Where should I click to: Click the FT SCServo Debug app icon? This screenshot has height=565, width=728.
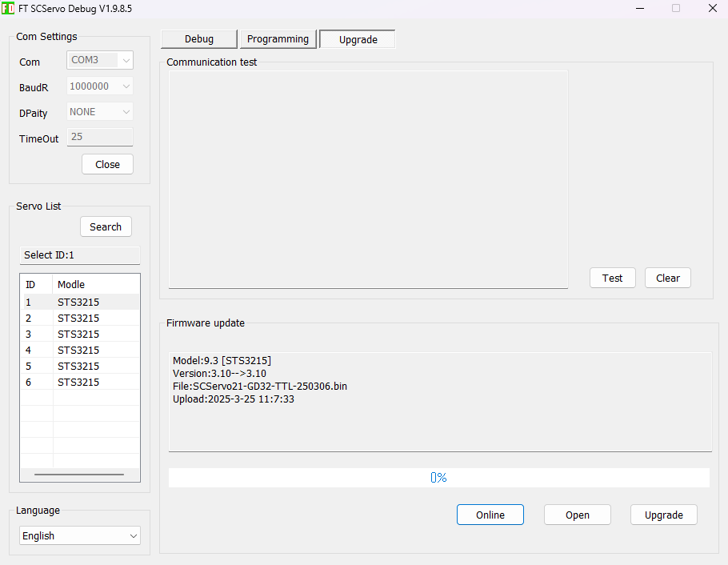(x=8, y=8)
